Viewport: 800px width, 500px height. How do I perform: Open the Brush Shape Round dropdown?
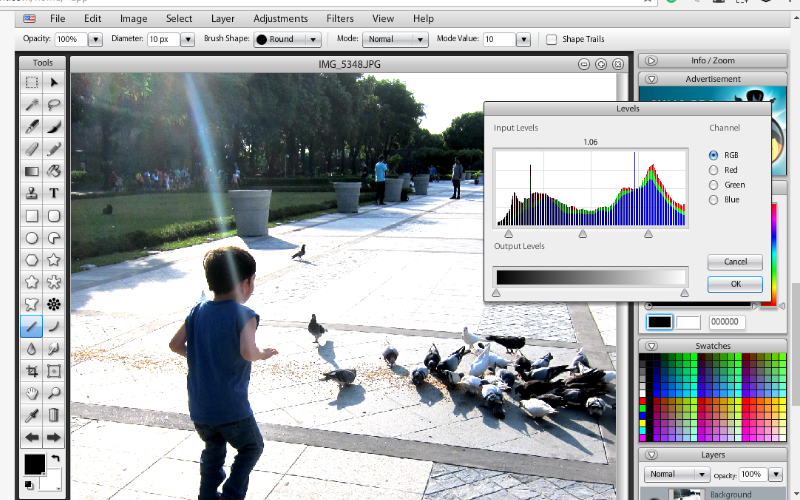point(287,39)
